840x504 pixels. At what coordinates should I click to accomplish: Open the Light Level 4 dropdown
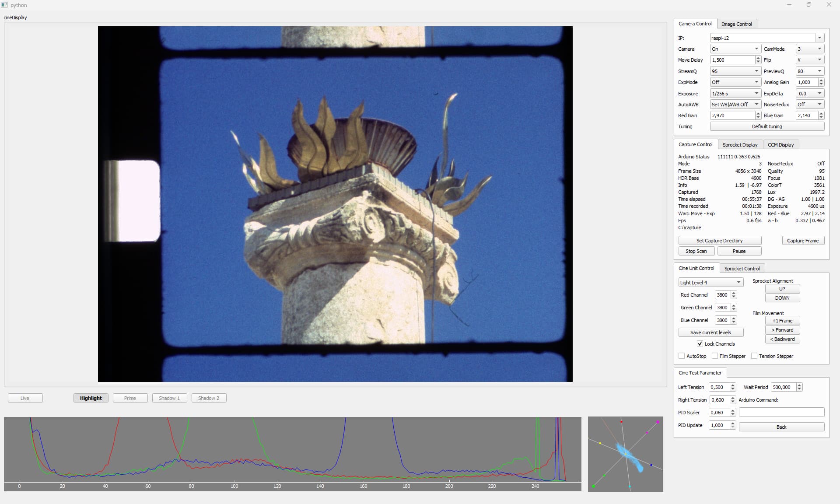(710, 283)
